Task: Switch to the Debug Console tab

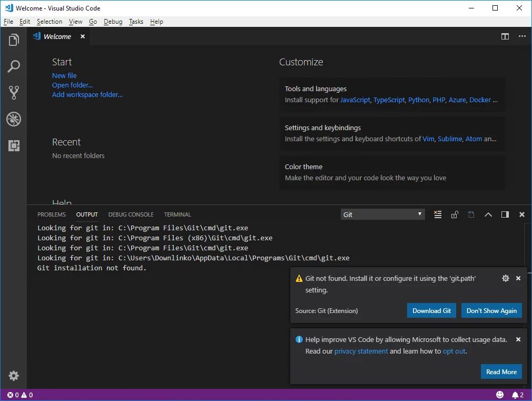Action: (x=131, y=214)
